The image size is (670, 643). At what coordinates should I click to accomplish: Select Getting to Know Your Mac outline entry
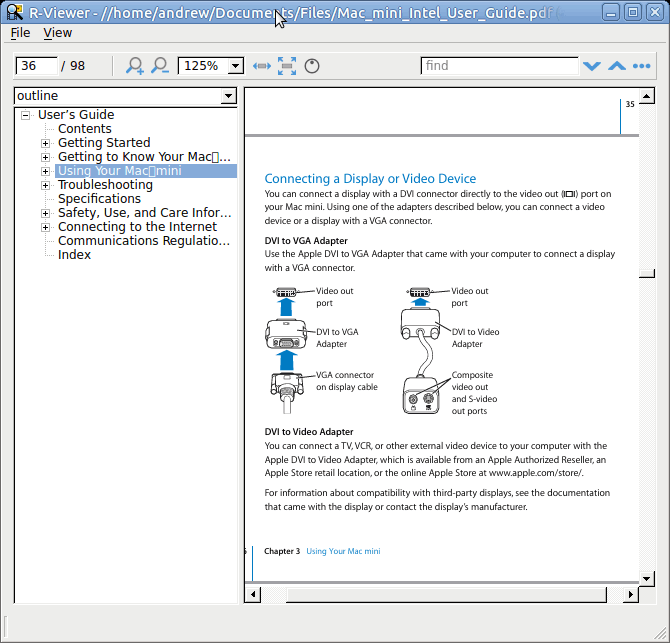(x=144, y=157)
